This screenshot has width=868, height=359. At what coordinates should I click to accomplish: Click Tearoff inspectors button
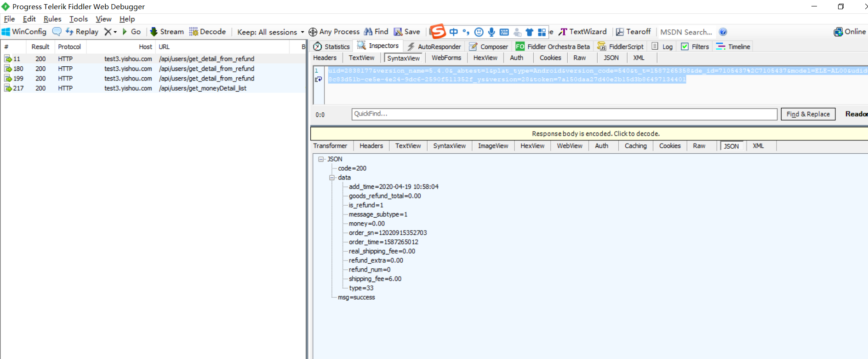[x=634, y=32]
